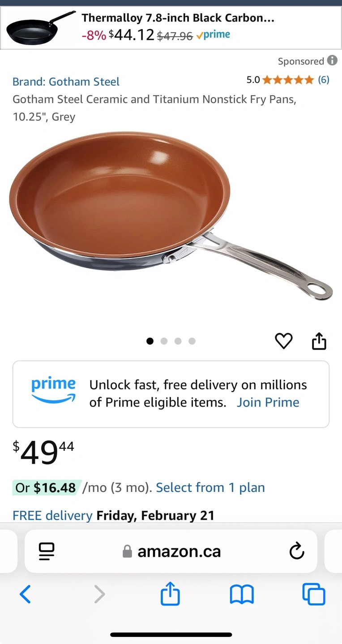342x644 pixels.
Task: Open Safari page settings reader icon
Action: point(46,551)
